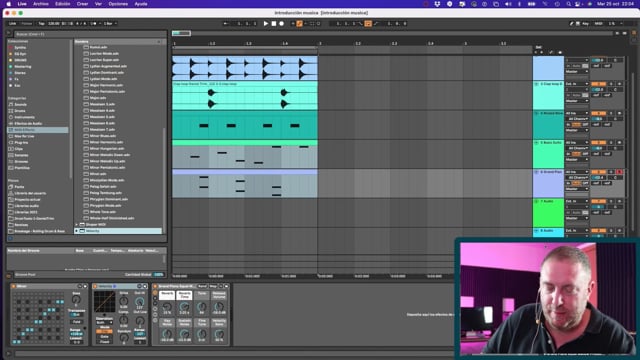The width and height of the screenshot is (640, 360).
Task: Adjust the Velocity device Drive knob
Action: pyautogui.click(x=124, y=301)
